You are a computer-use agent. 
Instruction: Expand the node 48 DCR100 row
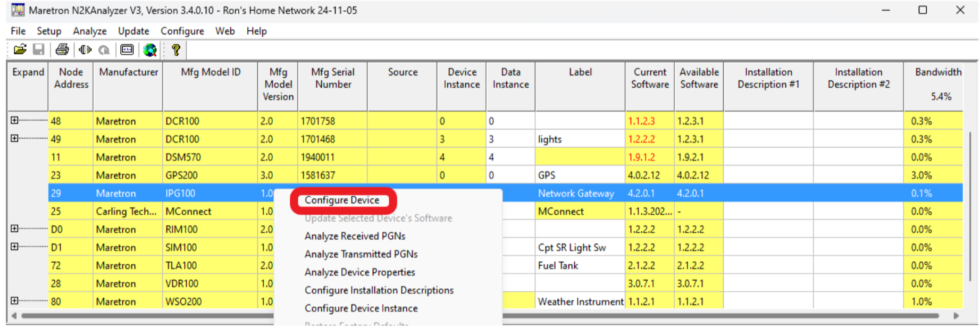[14, 120]
